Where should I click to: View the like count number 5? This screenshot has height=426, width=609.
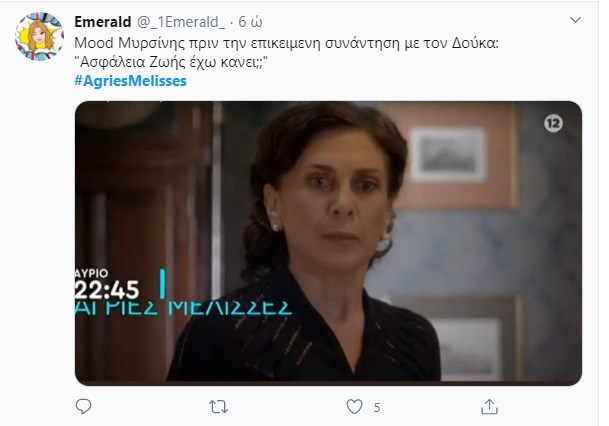(376, 407)
